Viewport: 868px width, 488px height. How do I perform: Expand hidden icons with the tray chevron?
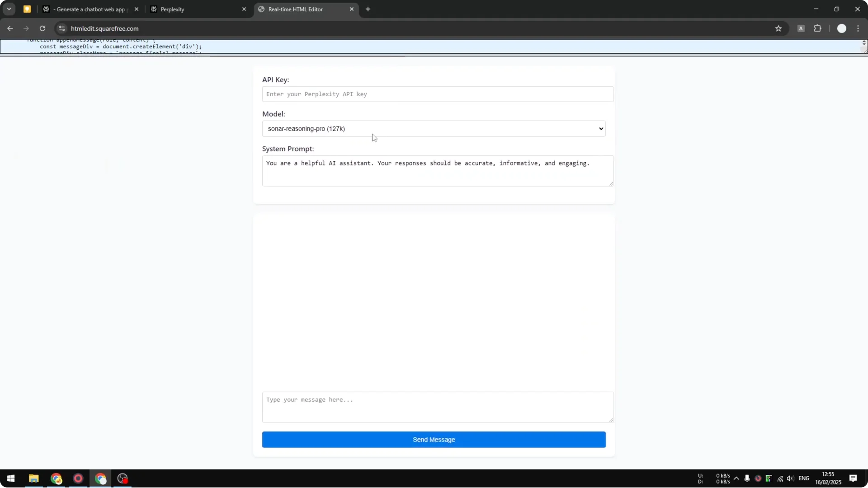(x=737, y=479)
